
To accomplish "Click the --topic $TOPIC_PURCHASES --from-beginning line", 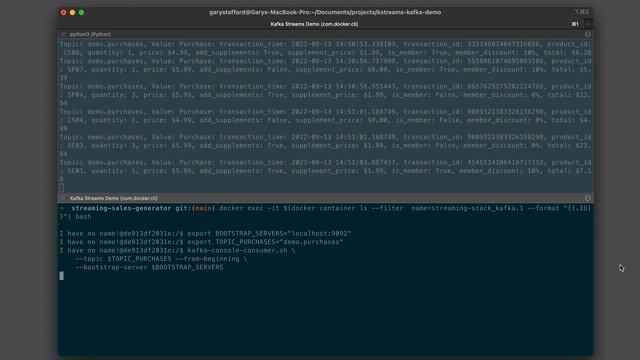I will (x=161, y=259).
